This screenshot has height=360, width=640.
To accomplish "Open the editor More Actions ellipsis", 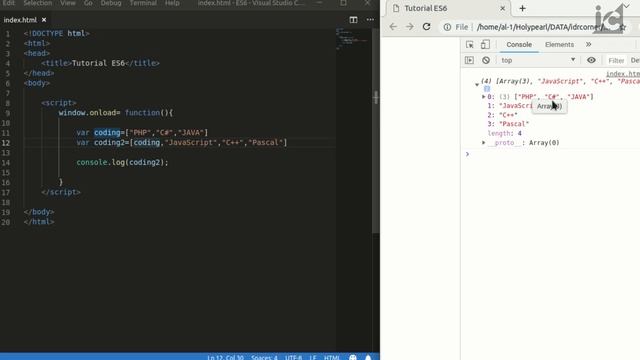I will pyautogui.click(x=370, y=20).
